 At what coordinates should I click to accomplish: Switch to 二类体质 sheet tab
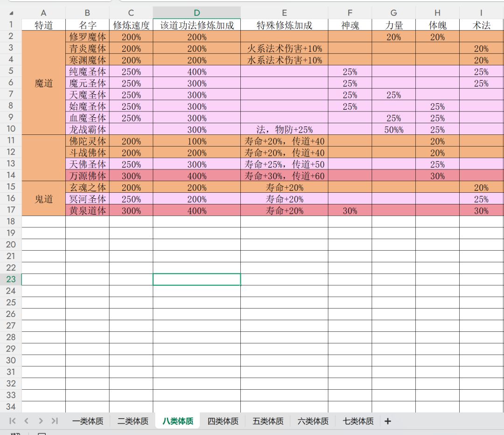click(x=133, y=421)
